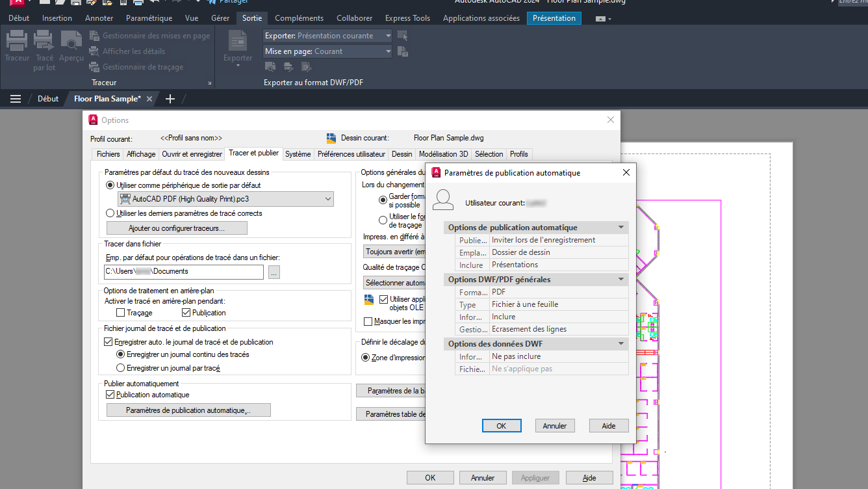868x489 pixels.
Task: Select Enregistrer un journal par tracé
Action: pos(120,368)
